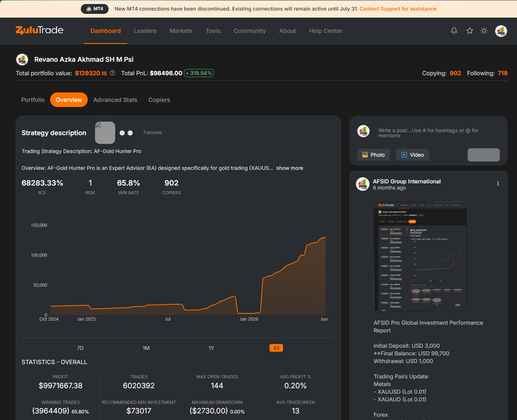517x420 pixels.
Task: Click the MT4 badge in the banner
Action: click(x=95, y=9)
